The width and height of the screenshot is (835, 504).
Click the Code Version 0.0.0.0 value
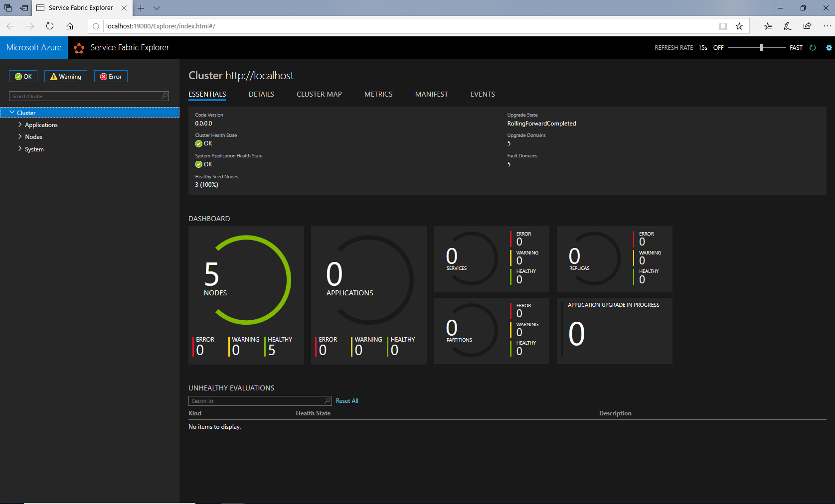tap(203, 124)
